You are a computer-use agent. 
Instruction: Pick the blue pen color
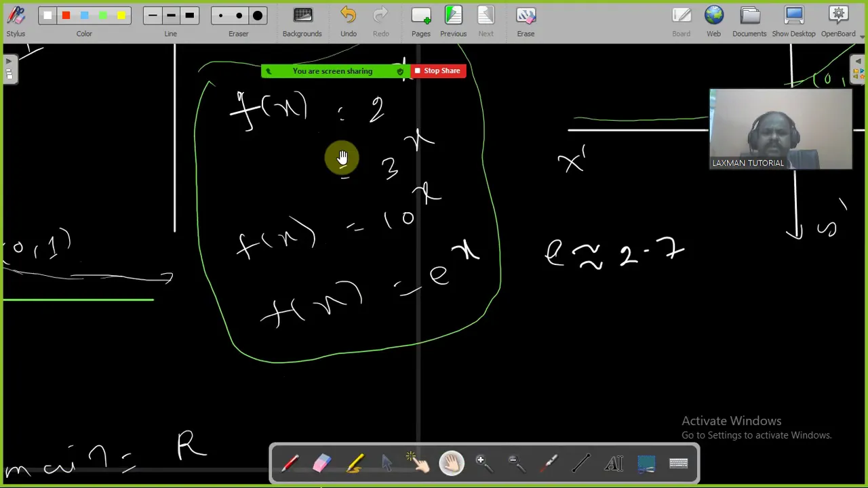click(84, 15)
